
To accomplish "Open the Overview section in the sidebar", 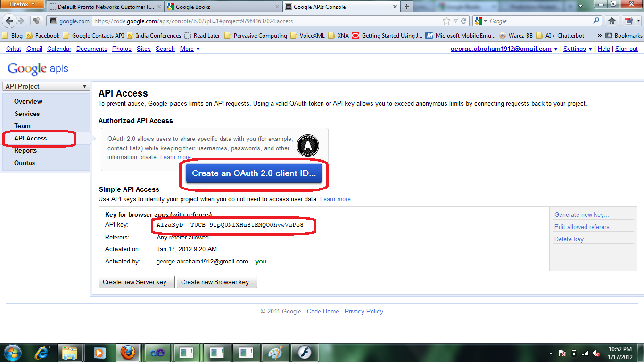I will tap(28, 101).
